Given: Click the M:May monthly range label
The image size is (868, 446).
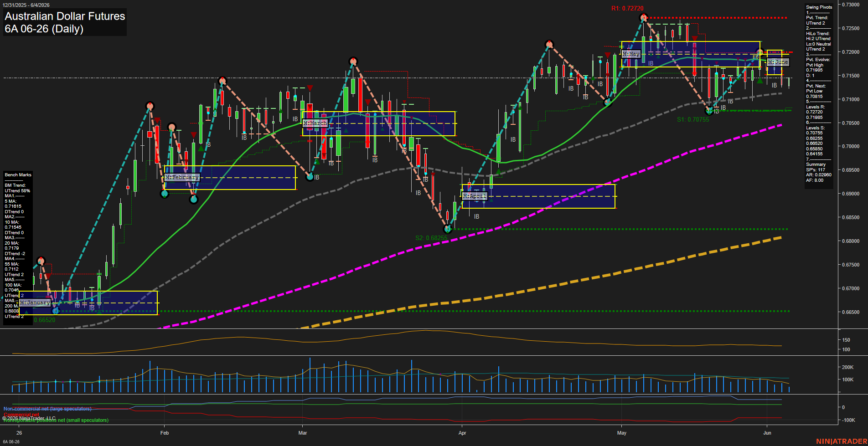Looking at the screenshot, I should coord(631,54).
